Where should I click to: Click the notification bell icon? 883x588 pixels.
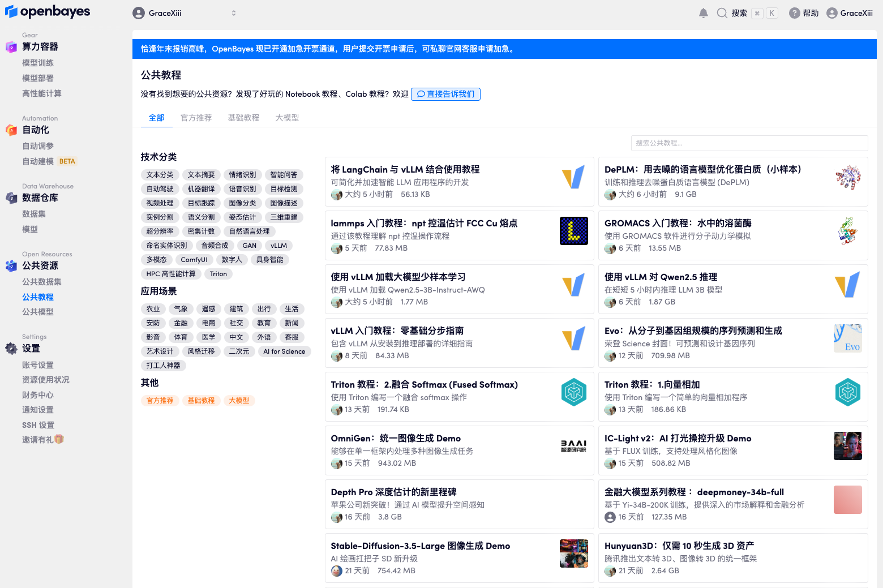(x=703, y=13)
